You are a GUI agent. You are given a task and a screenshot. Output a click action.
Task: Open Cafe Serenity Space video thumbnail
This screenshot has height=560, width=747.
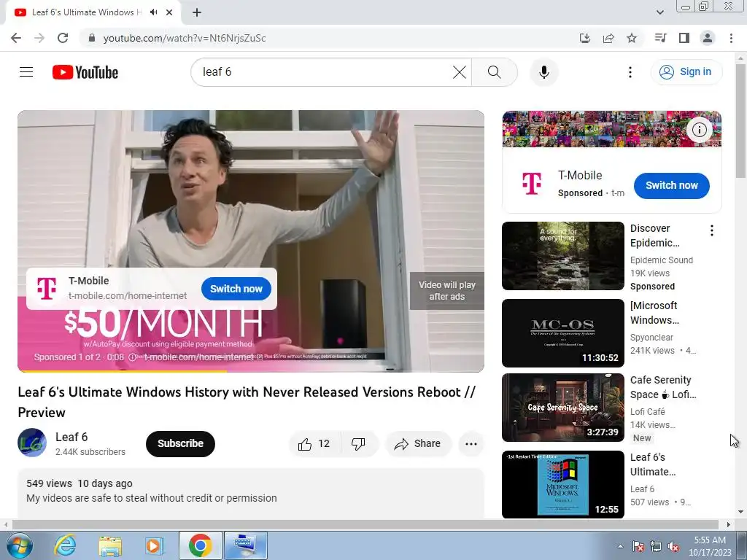[x=562, y=408]
